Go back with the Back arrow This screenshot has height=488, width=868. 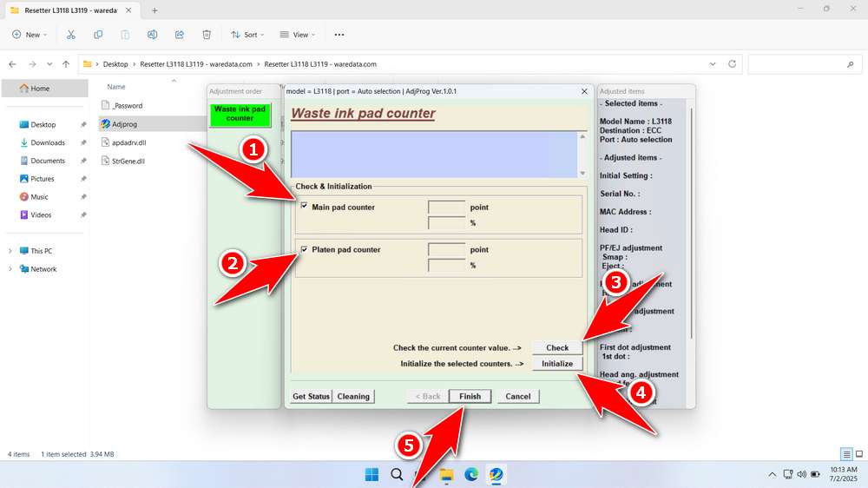(13, 64)
